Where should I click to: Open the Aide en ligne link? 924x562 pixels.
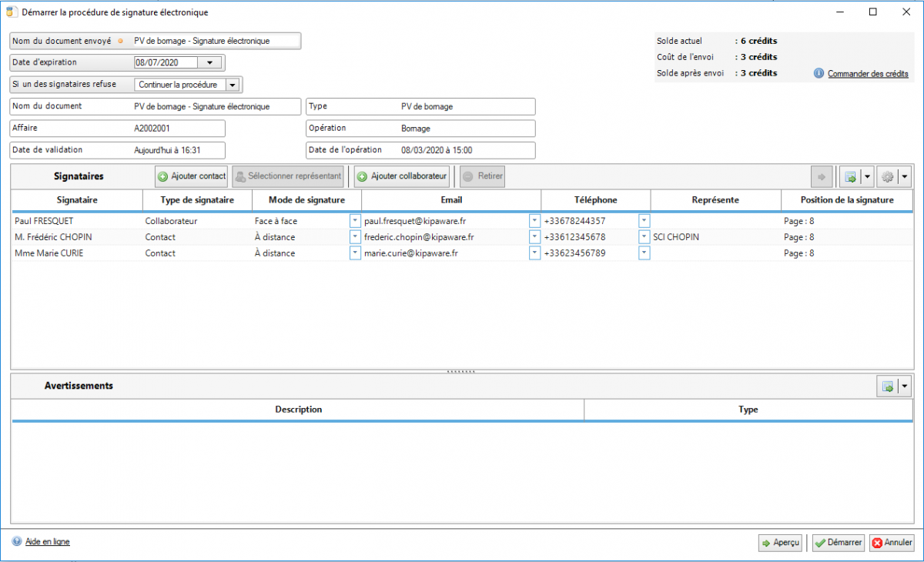point(47,542)
